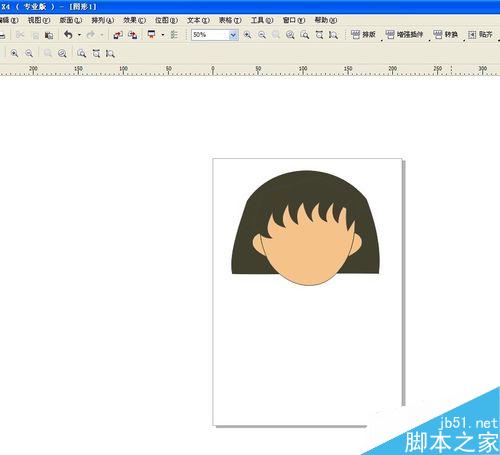Zoom In using the top toolbar magnifier plus

coord(247,35)
